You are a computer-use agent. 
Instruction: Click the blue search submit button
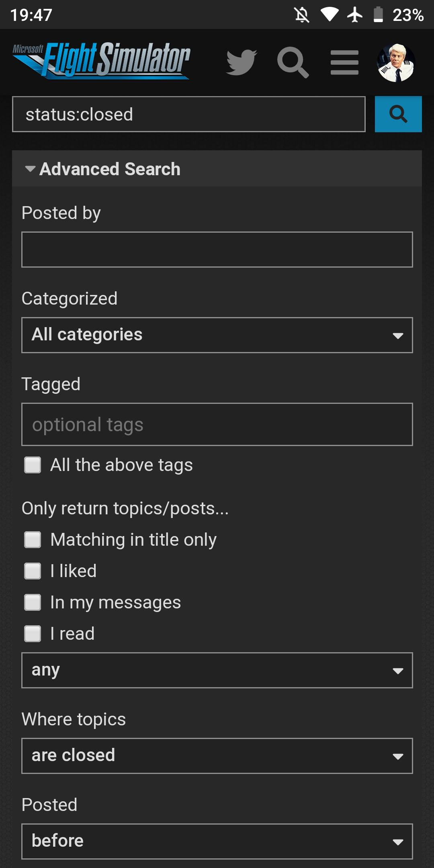click(x=398, y=114)
